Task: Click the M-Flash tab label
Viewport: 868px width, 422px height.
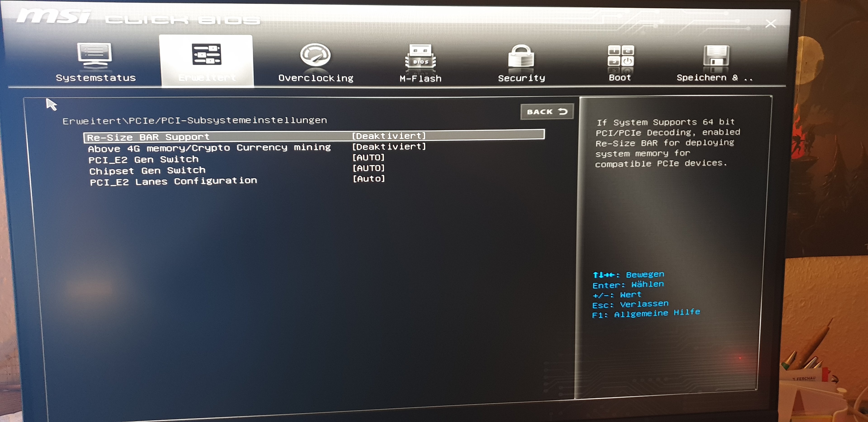Action: click(x=420, y=78)
